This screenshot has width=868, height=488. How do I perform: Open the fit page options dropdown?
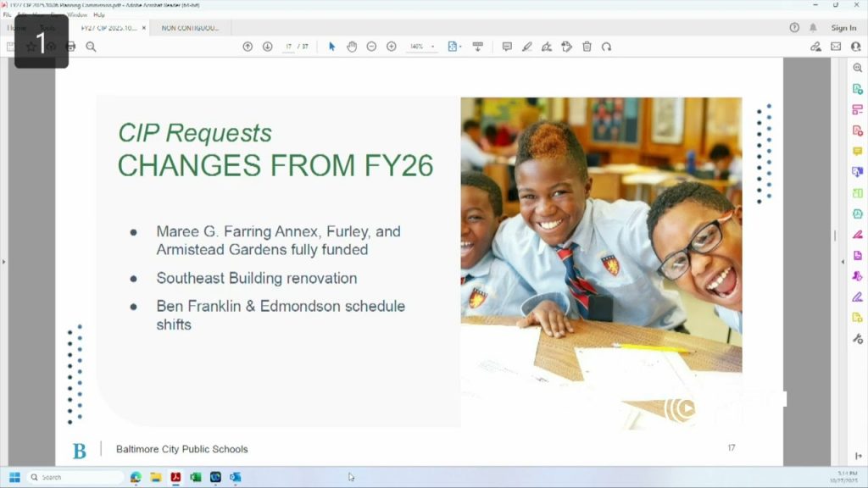[x=454, y=47]
